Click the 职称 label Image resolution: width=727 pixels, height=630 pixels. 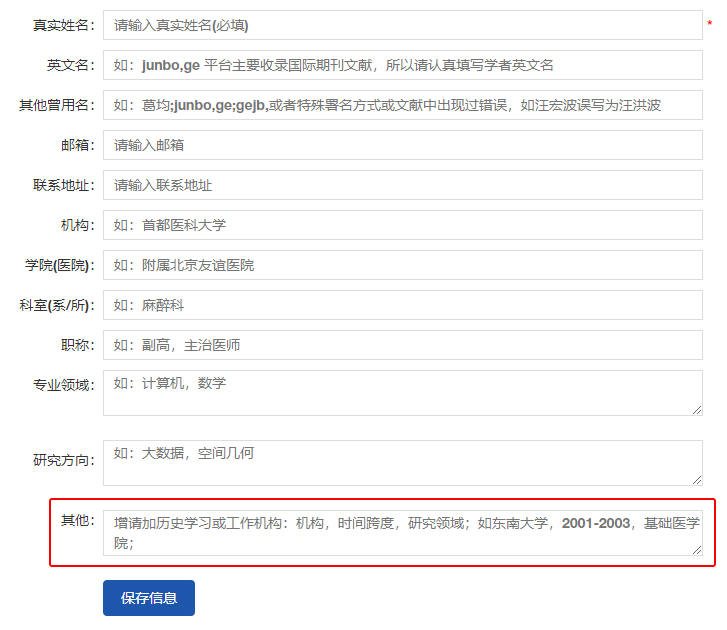[x=77, y=345]
